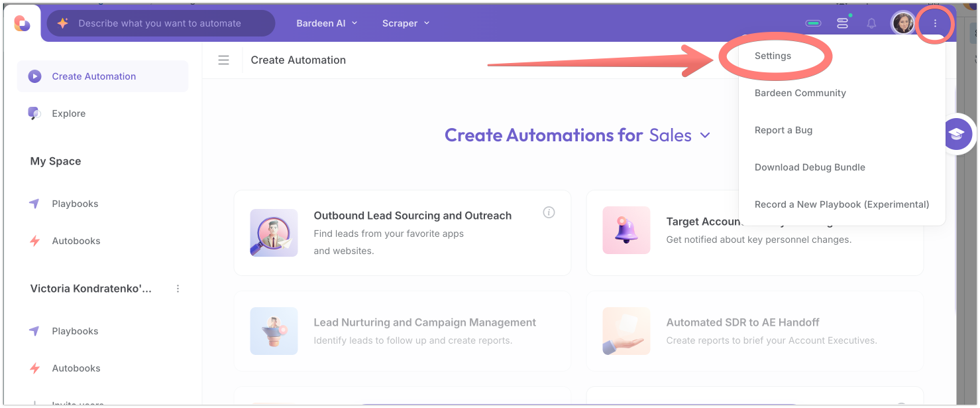Open the Target Account card with the bell image
The image size is (980, 408).
755,233
